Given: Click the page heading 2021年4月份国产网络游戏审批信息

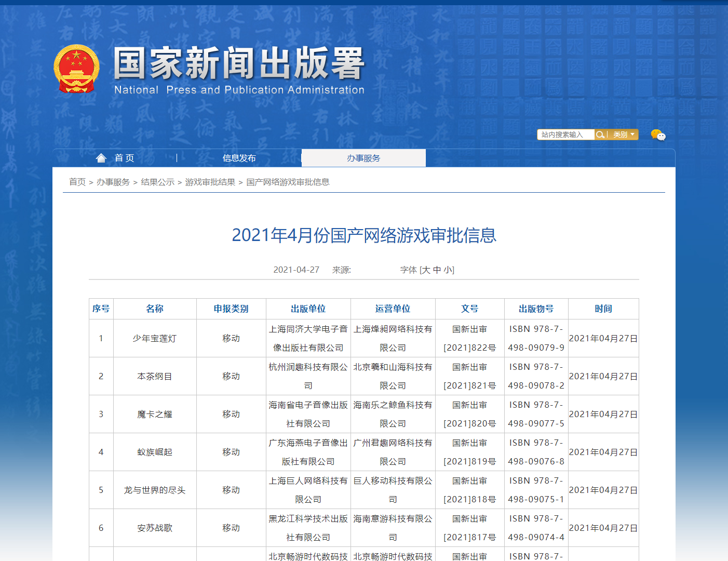Looking at the screenshot, I should (363, 235).
